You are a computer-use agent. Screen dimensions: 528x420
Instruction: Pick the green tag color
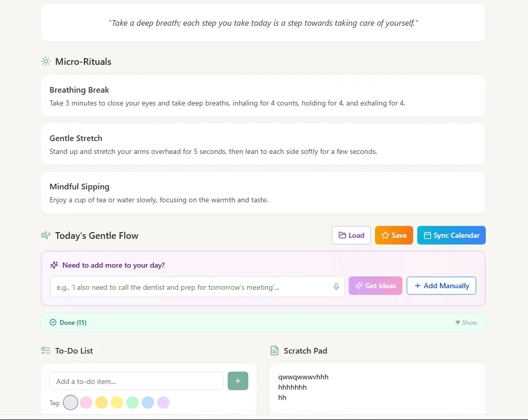[x=132, y=402]
